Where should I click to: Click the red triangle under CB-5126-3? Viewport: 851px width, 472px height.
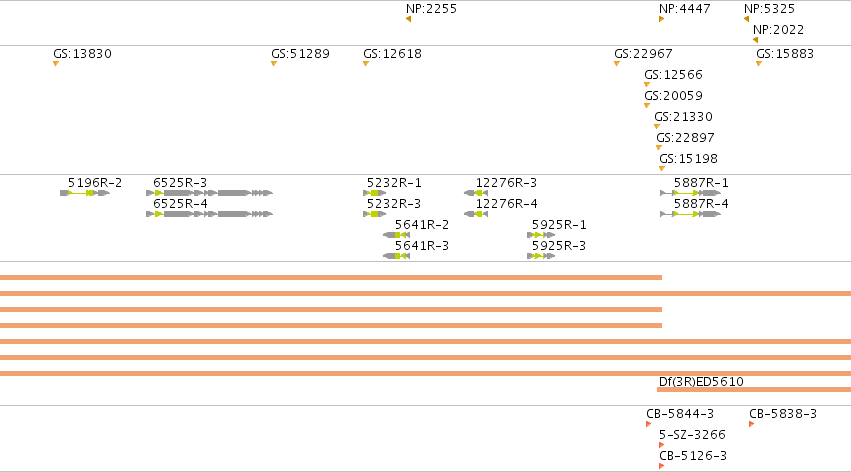(x=662, y=467)
